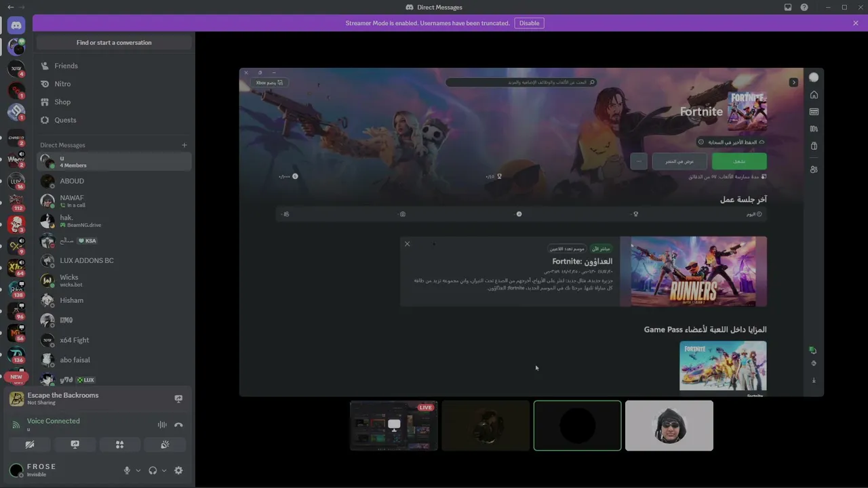This screenshot has width=868, height=488.
Task: Open the Fortnite Game Pass perks thumbnail
Action: click(x=723, y=366)
